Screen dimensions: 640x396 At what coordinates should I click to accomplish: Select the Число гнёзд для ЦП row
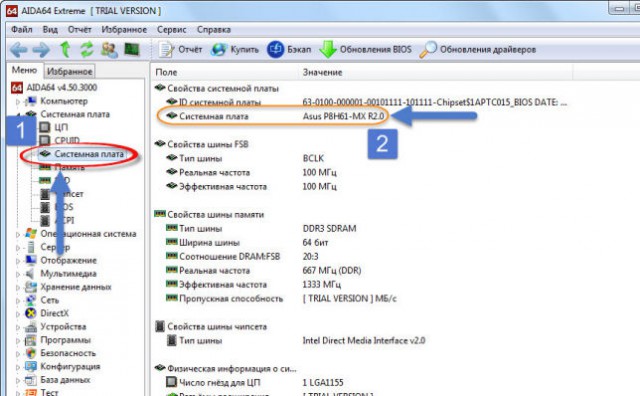254,383
